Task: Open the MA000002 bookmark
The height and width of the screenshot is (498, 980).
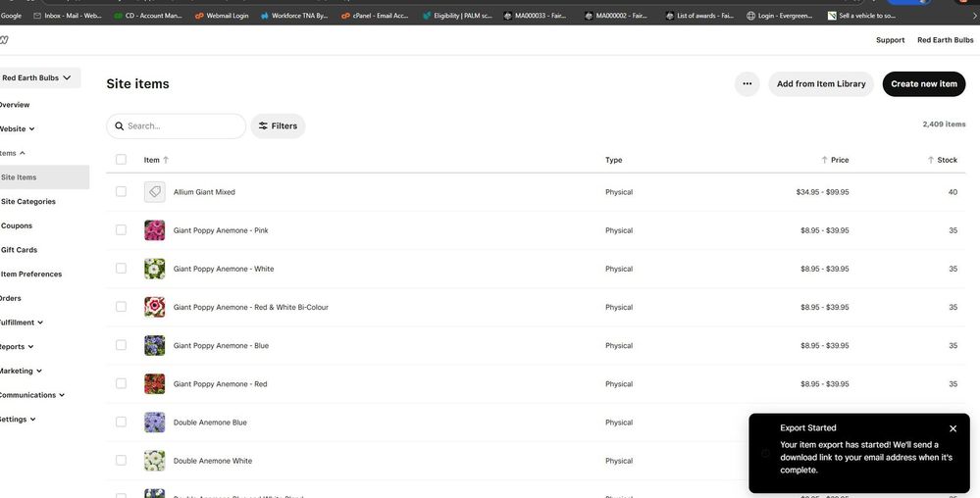Action: [618, 16]
